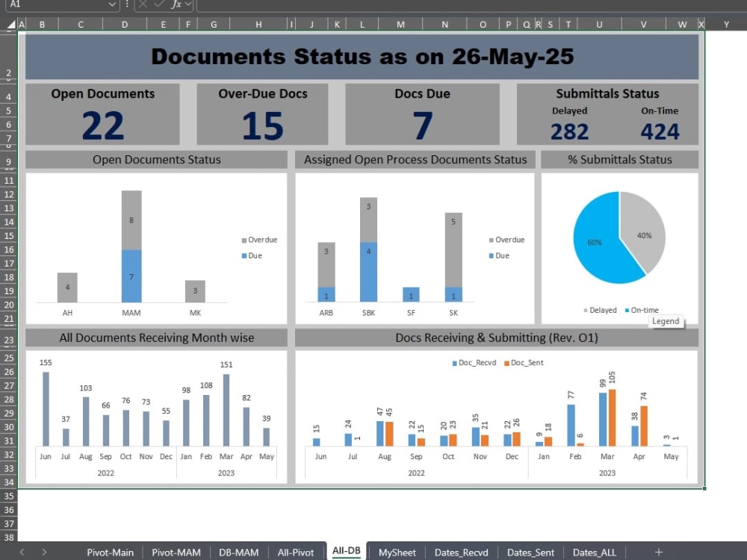The image size is (747, 560).
Task: Open the MySheet tab
Action: [397, 552]
